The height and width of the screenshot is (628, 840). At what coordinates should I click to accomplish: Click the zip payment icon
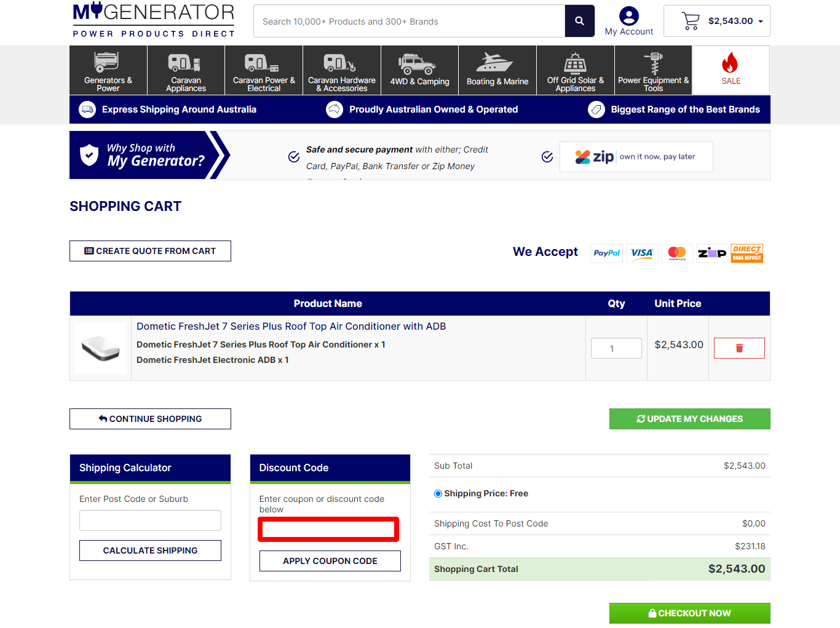click(711, 253)
